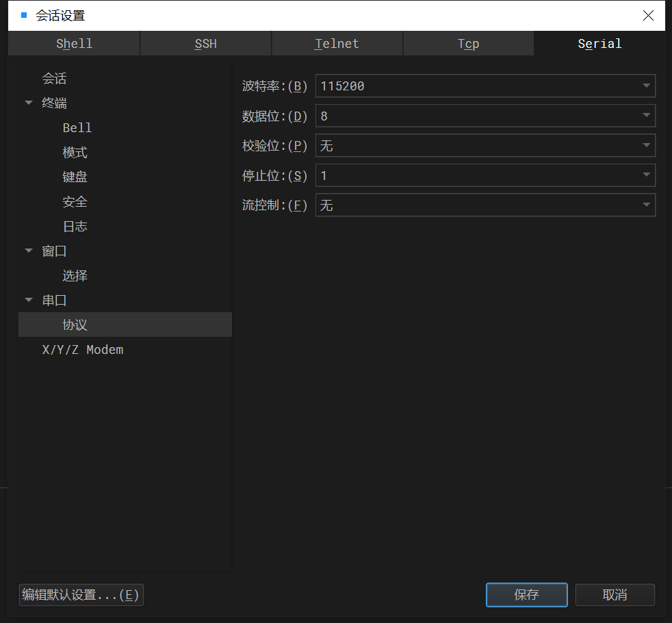Select the 串口 category label
This screenshot has height=623, width=672.
click(x=55, y=300)
